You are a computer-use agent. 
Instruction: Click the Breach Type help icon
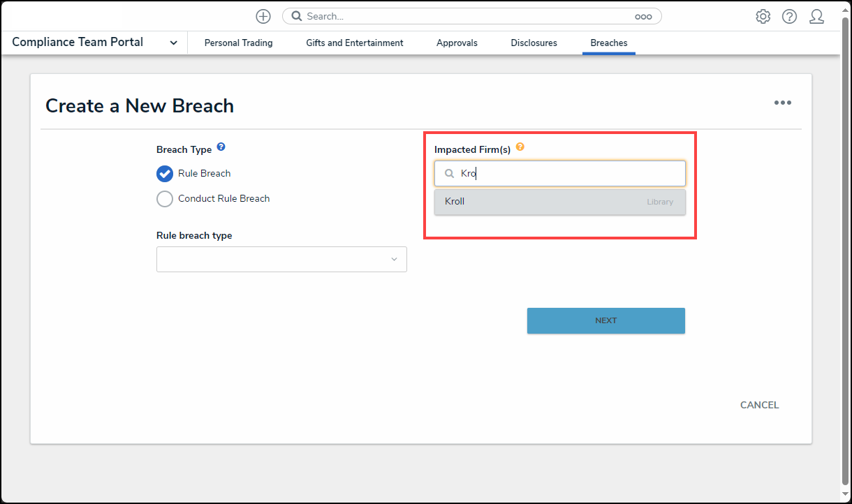tap(221, 147)
